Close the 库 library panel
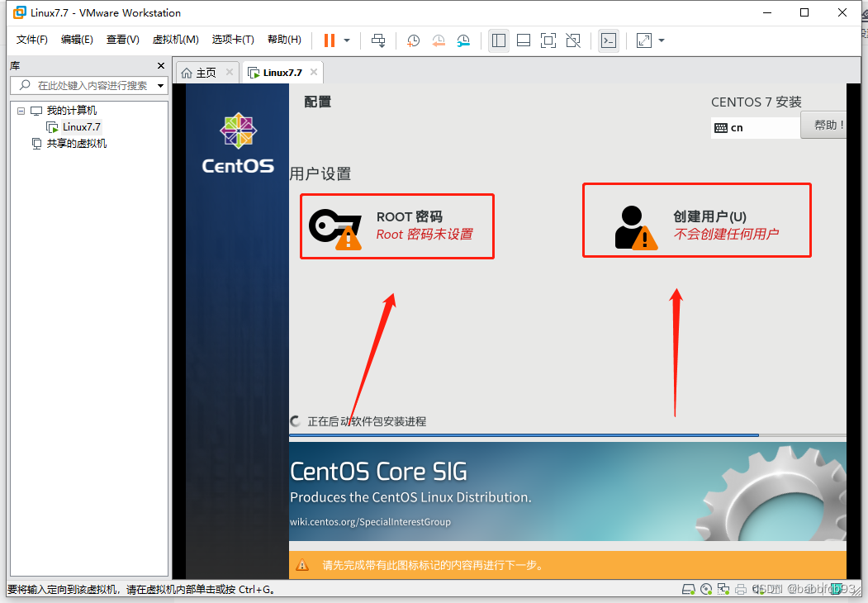This screenshot has width=868, height=603. 161,66
